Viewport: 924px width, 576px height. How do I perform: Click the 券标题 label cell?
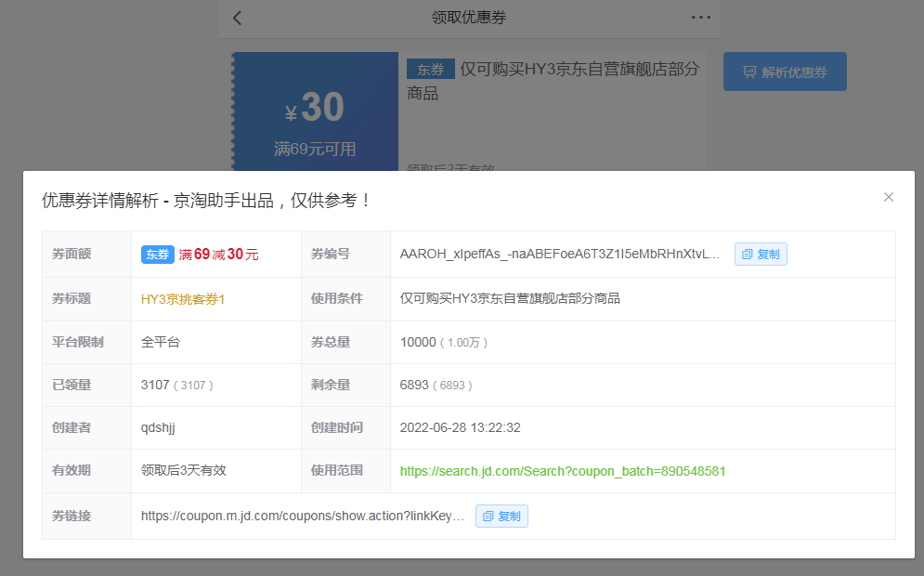click(x=86, y=299)
